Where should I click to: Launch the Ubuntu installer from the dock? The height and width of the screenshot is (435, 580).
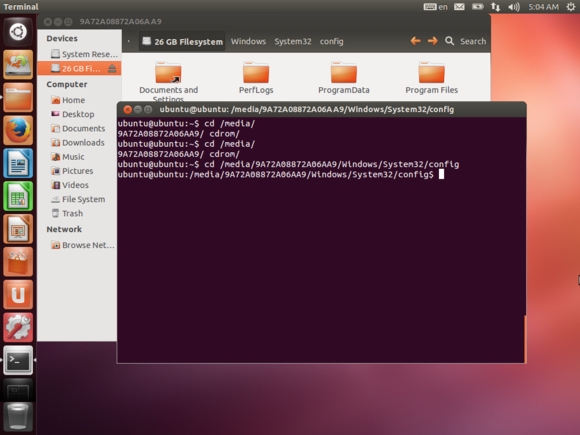click(x=18, y=64)
